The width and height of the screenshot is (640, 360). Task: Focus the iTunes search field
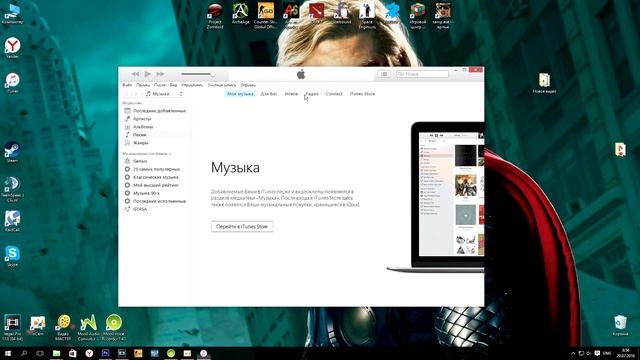click(x=422, y=74)
